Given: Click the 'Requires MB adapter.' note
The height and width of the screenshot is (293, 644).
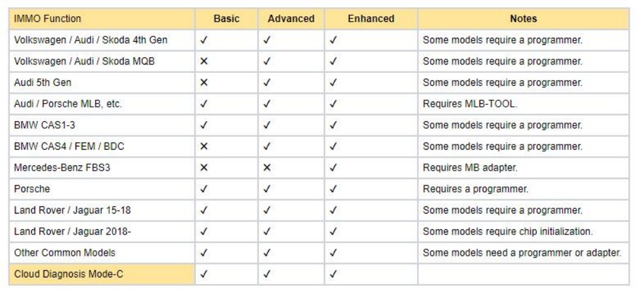Looking at the screenshot, I should (x=470, y=167).
